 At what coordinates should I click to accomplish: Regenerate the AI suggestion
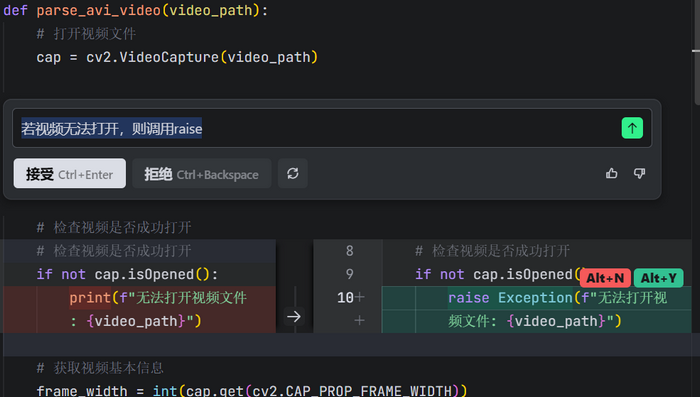point(293,174)
